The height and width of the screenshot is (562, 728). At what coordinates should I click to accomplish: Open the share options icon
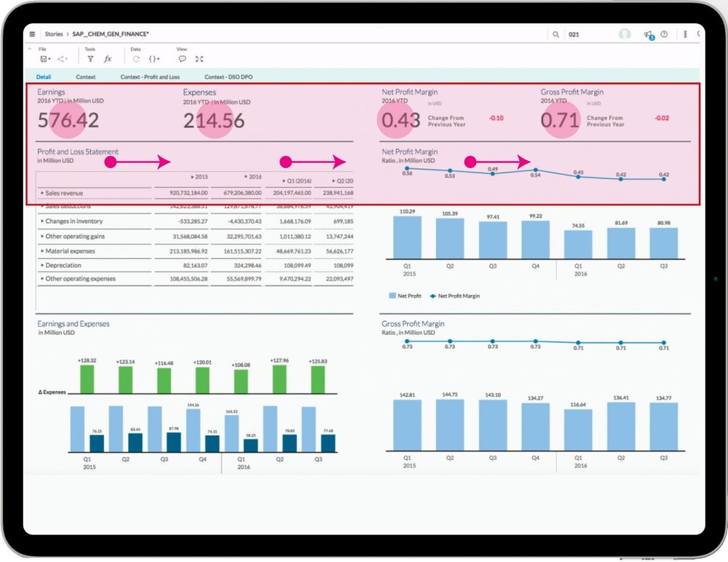click(61, 59)
